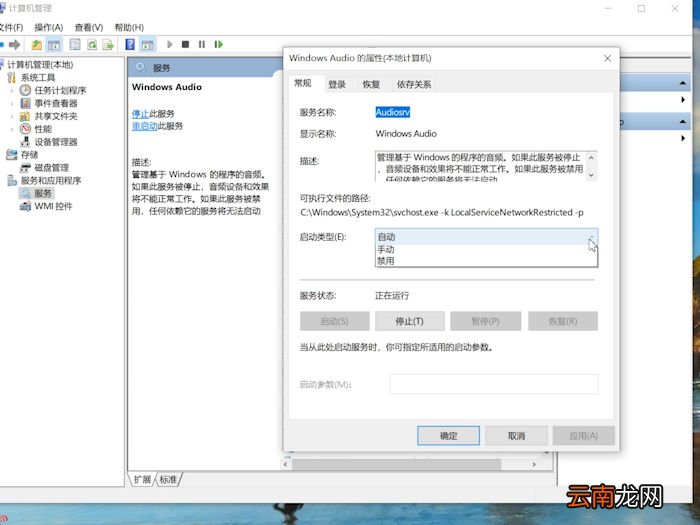
Task: Click 停止 this service link
Action: coord(140,114)
